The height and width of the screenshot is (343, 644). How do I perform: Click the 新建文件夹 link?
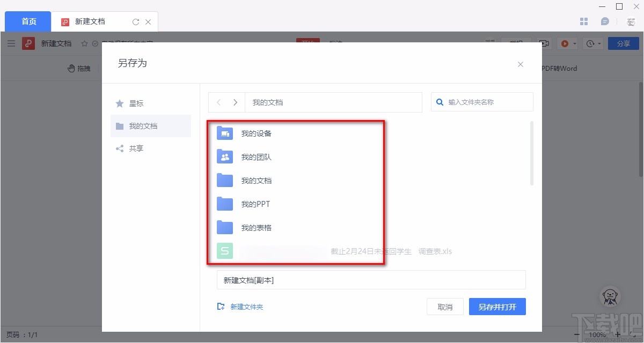(x=240, y=307)
